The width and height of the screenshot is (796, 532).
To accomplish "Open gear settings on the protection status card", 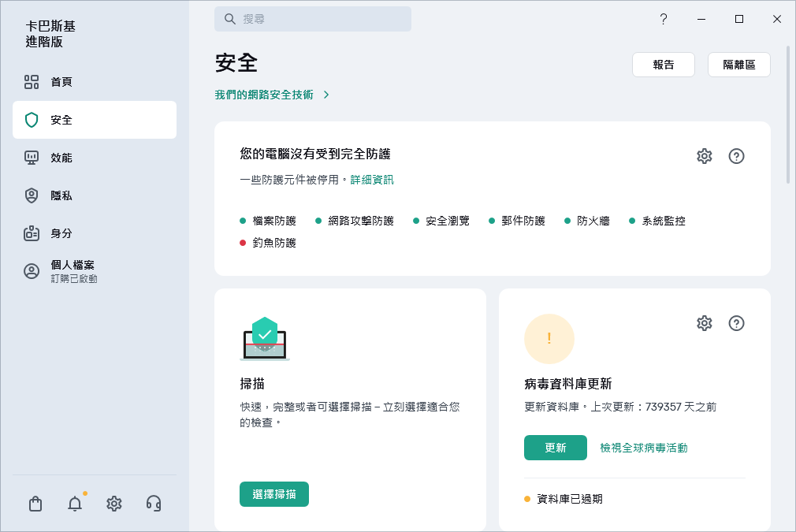I will pyautogui.click(x=704, y=156).
